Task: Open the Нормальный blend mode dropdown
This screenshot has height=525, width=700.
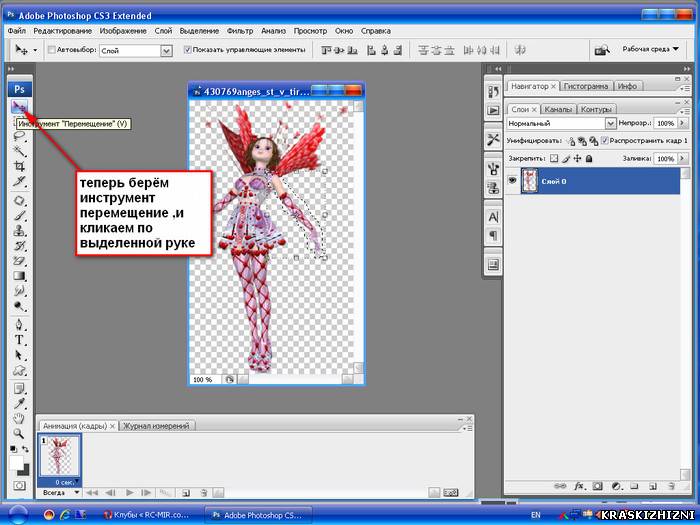Action: tap(610, 123)
